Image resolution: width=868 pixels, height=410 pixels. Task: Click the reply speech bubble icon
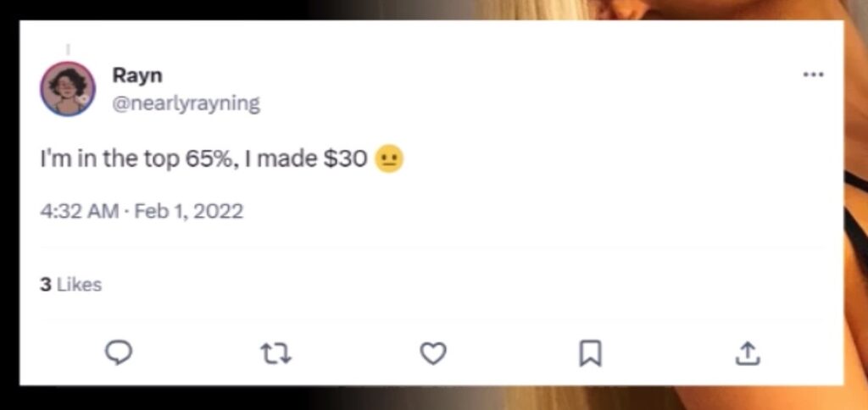tap(120, 353)
